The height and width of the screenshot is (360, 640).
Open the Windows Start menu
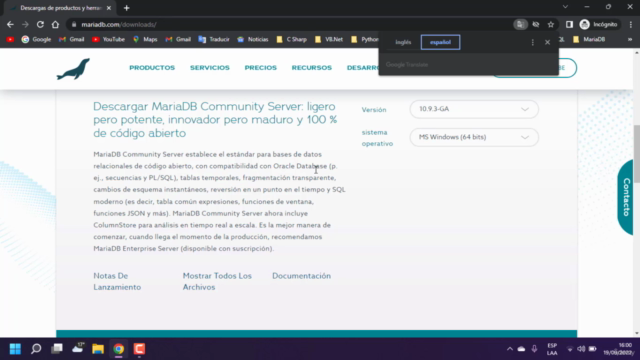tap(15, 349)
